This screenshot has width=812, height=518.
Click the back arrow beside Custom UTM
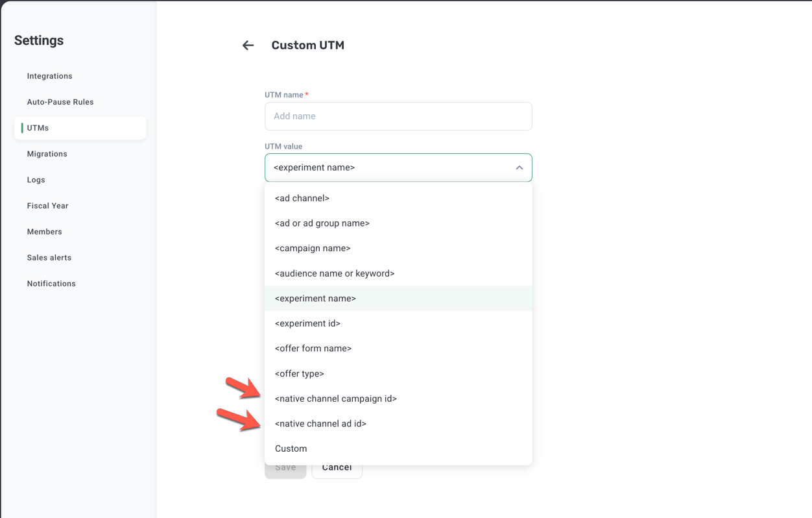tap(248, 45)
